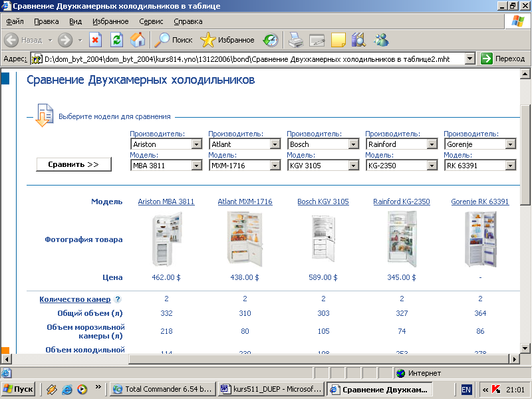Click the Stop loading toolbar icon
This screenshot has height=399, width=532.
click(x=95, y=40)
